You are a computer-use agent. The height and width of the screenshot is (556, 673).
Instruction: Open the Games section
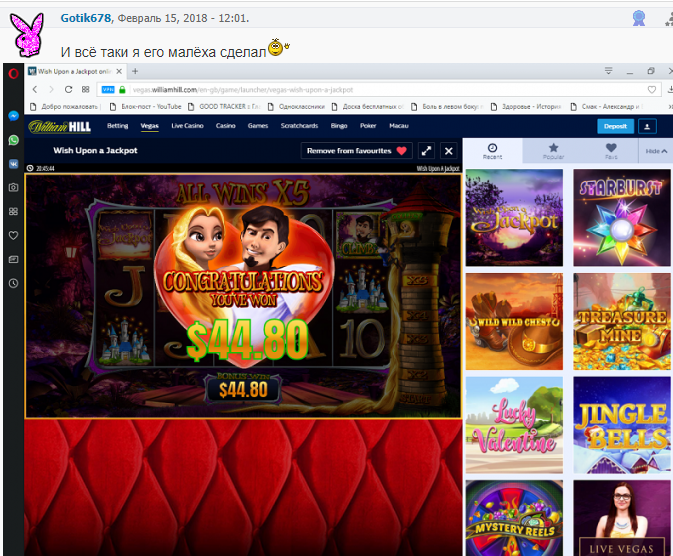[258, 126]
